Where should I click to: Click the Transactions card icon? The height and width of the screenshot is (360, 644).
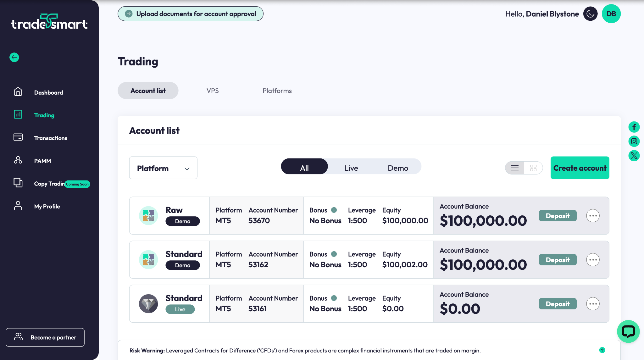point(18,137)
